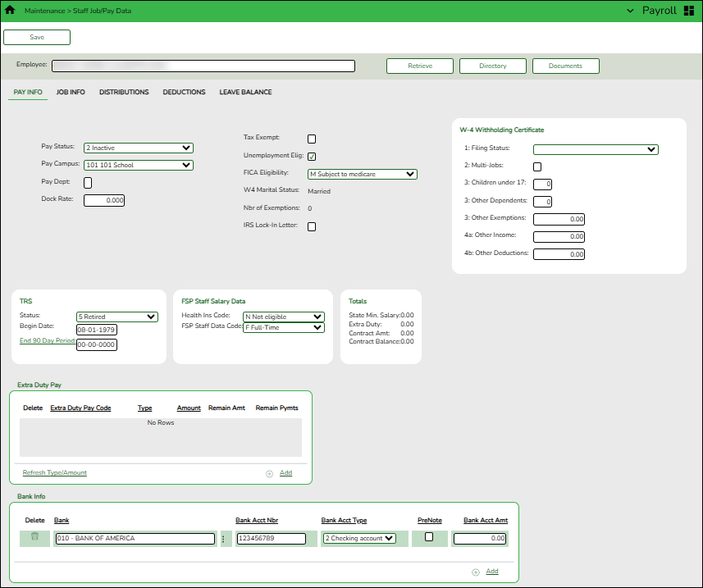Click Add link in Extra Duty Pay
Viewport: 703px width, 588px height.
pyautogui.click(x=285, y=473)
